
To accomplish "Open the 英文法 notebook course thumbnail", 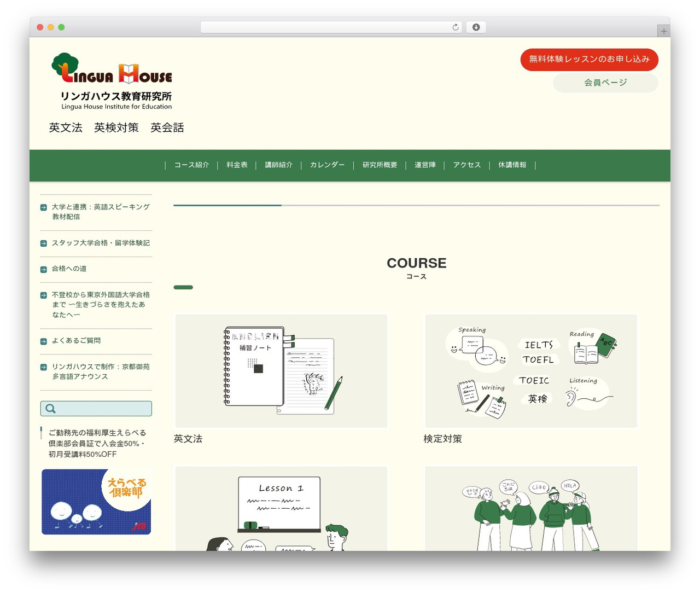I will [281, 371].
